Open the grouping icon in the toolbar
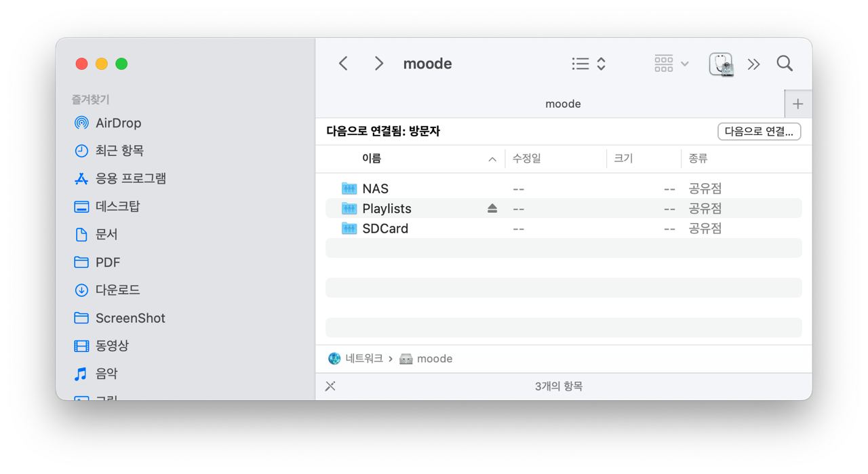 point(663,63)
